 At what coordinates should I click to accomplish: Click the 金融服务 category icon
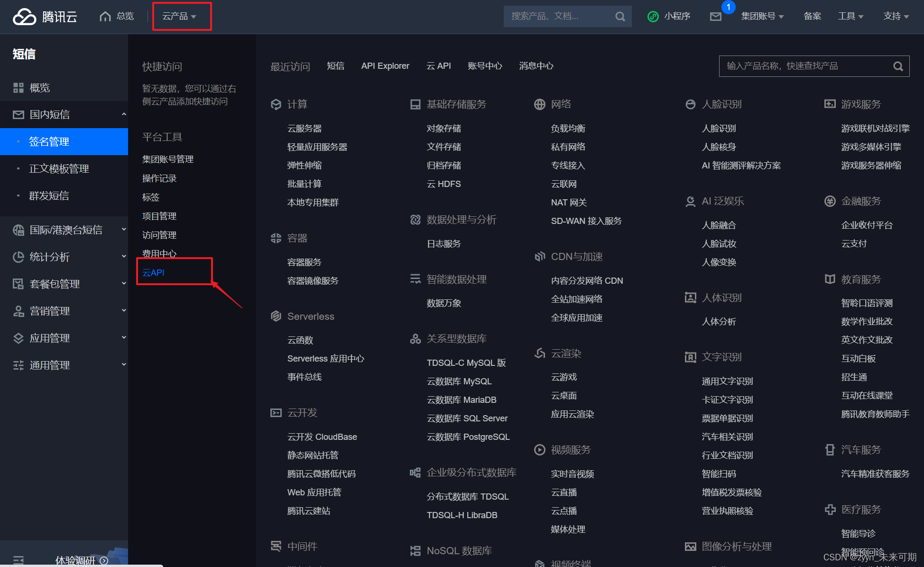(x=830, y=201)
